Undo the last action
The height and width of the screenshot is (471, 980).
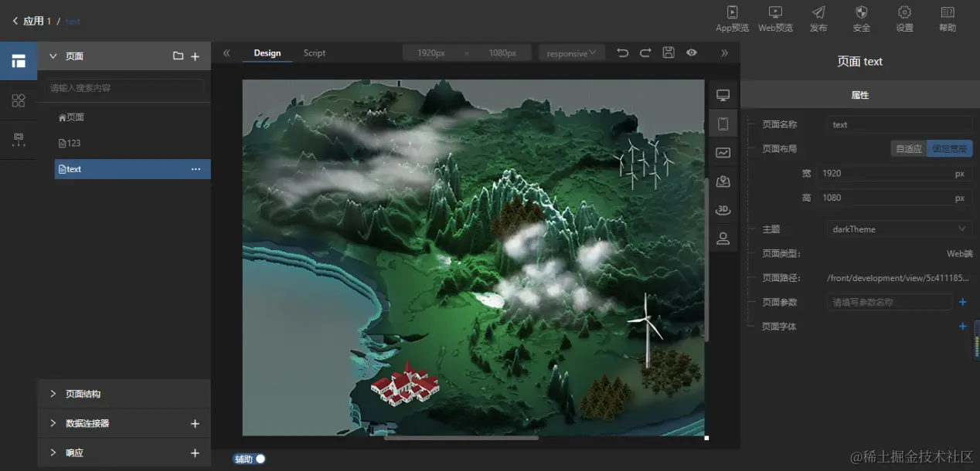(623, 53)
